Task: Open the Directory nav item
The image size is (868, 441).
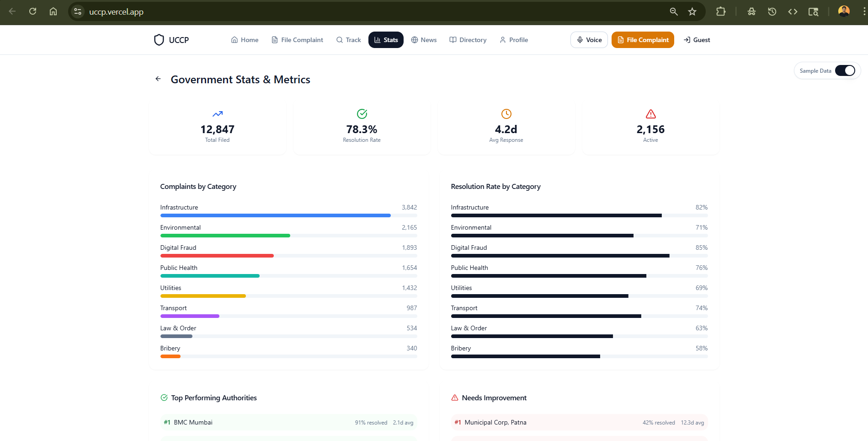Action: click(468, 40)
